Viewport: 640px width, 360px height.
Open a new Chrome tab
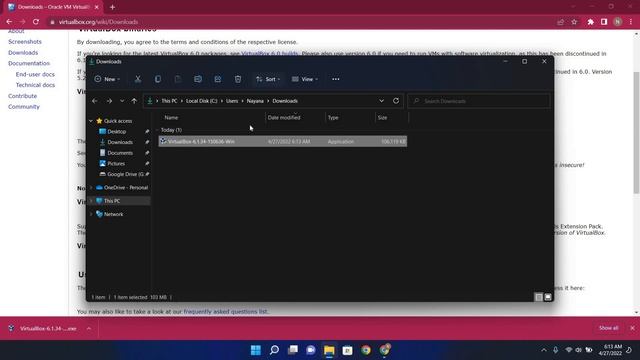click(x=112, y=7)
